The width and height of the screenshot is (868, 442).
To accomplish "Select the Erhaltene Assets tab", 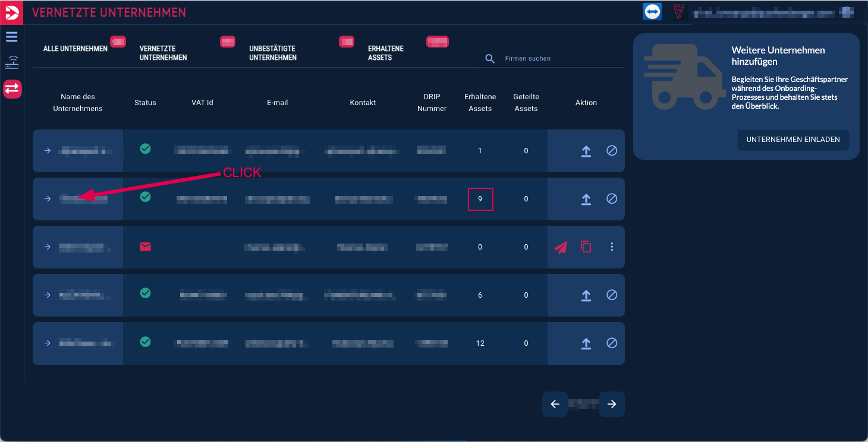I will tap(386, 53).
